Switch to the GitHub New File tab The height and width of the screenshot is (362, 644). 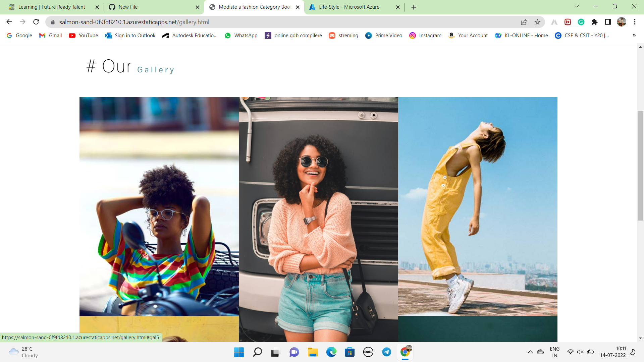[153, 7]
